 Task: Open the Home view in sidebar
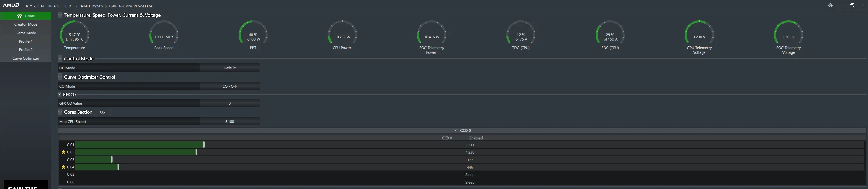click(x=26, y=16)
